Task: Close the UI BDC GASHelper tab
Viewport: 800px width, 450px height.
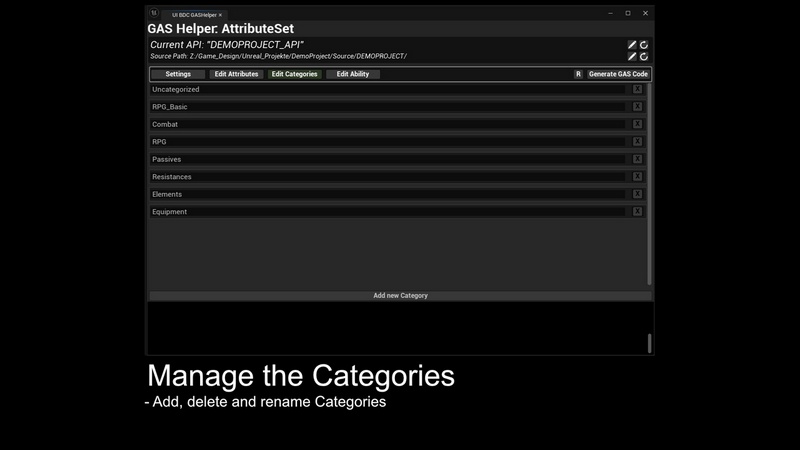Action: pos(220,15)
